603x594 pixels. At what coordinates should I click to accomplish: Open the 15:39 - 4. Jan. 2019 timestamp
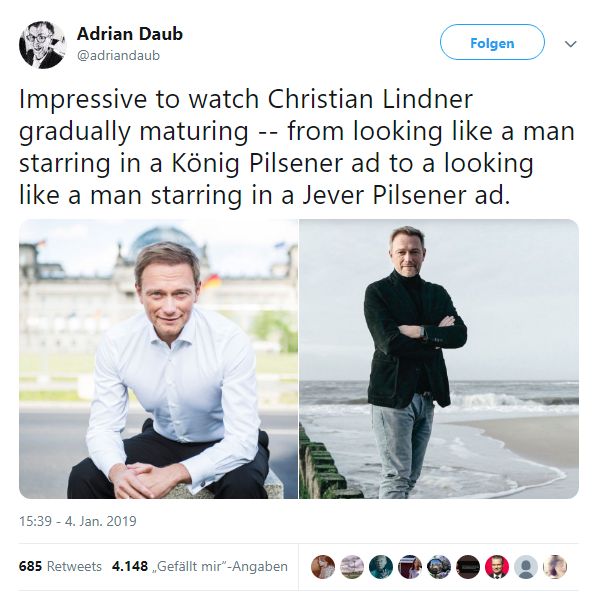78,521
